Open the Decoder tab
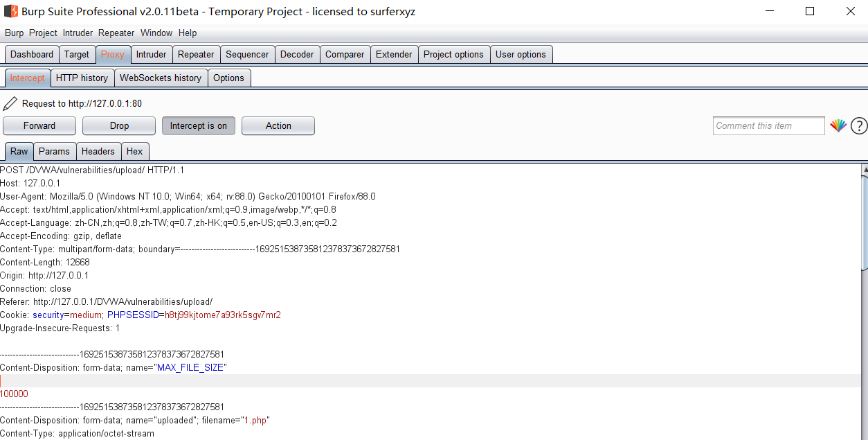Viewport: 868px width, 440px height. click(x=297, y=54)
